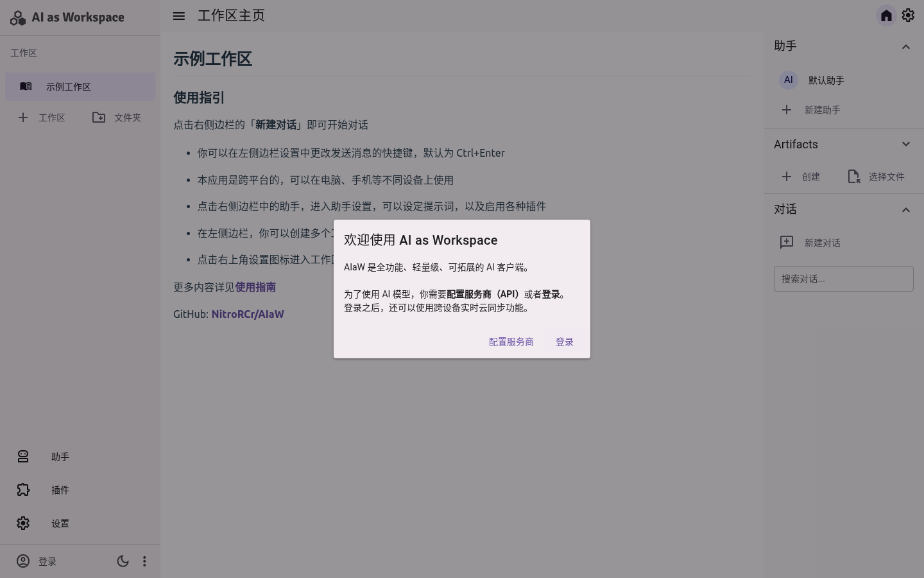Click the 使用指引 subheading
924x578 pixels.
tap(199, 98)
